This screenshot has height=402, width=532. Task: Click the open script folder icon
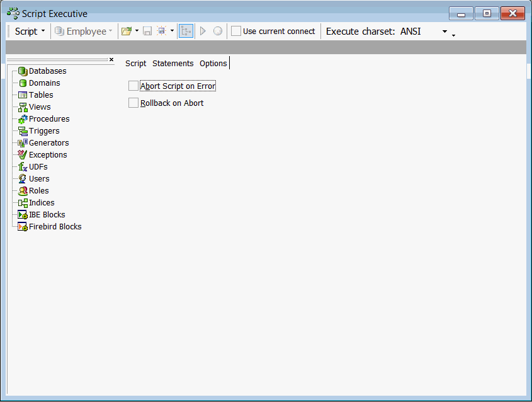click(126, 32)
